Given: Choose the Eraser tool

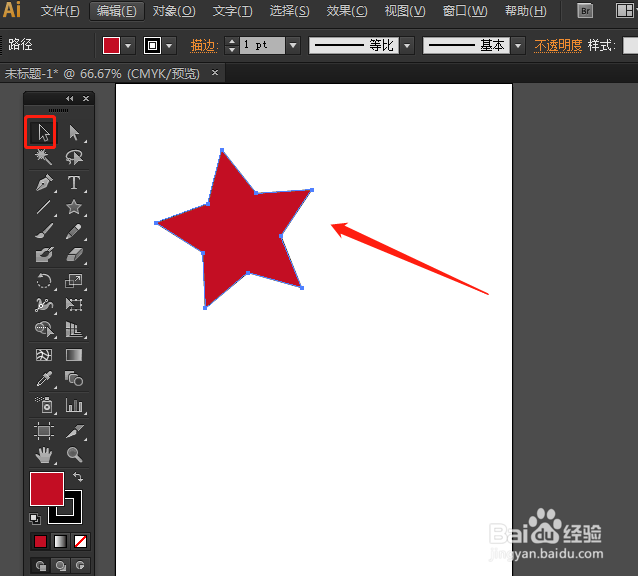Looking at the screenshot, I should point(74,255).
